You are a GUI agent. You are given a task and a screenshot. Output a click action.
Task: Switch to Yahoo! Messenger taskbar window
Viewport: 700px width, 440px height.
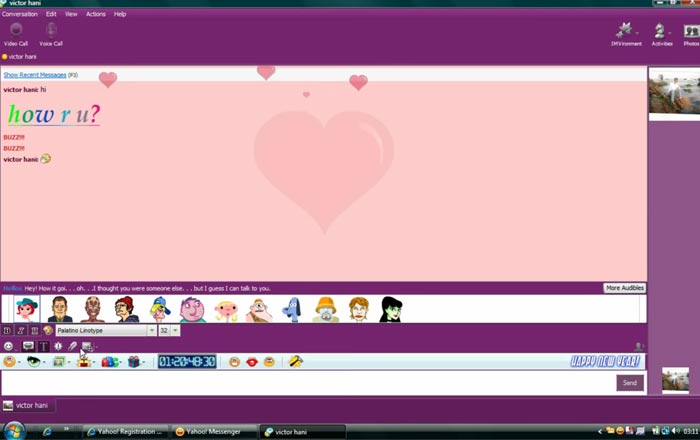pos(214,432)
